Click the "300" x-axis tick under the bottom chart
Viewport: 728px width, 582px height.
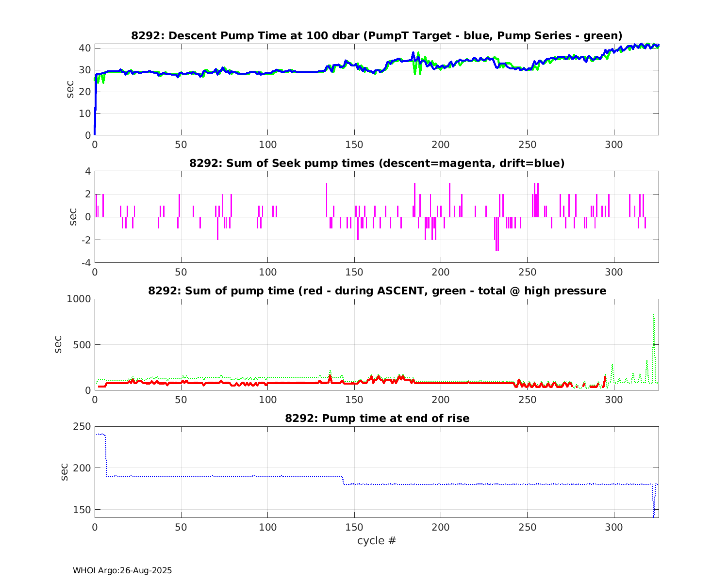(x=614, y=527)
